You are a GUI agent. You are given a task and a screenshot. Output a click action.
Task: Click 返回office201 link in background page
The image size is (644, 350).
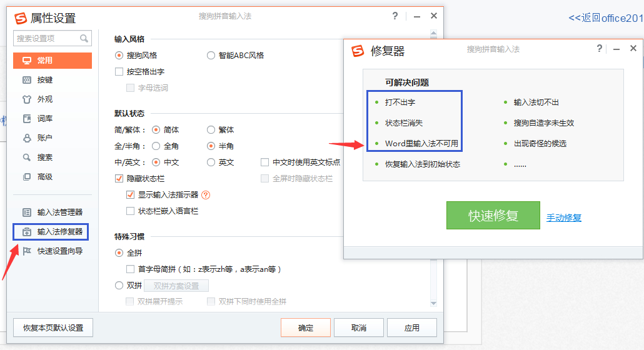click(606, 18)
